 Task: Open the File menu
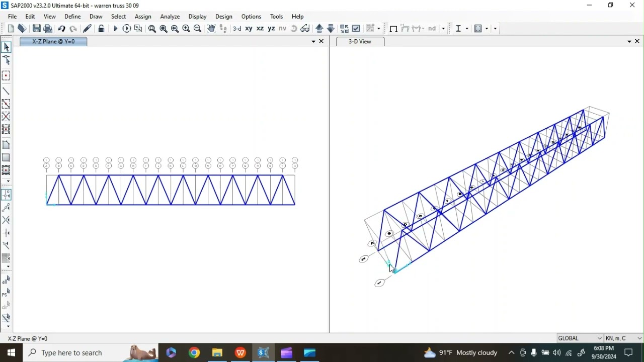[x=13, y=17]
